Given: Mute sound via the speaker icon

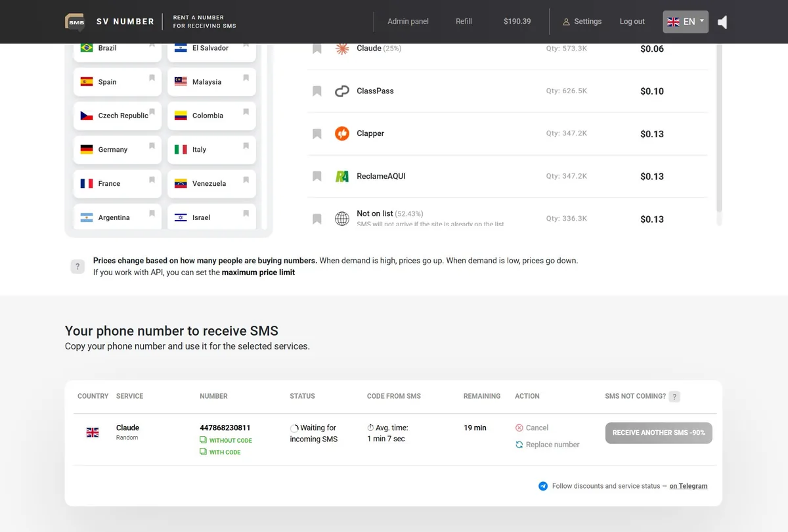Looking at the screenshot, I should pos(722,22).
